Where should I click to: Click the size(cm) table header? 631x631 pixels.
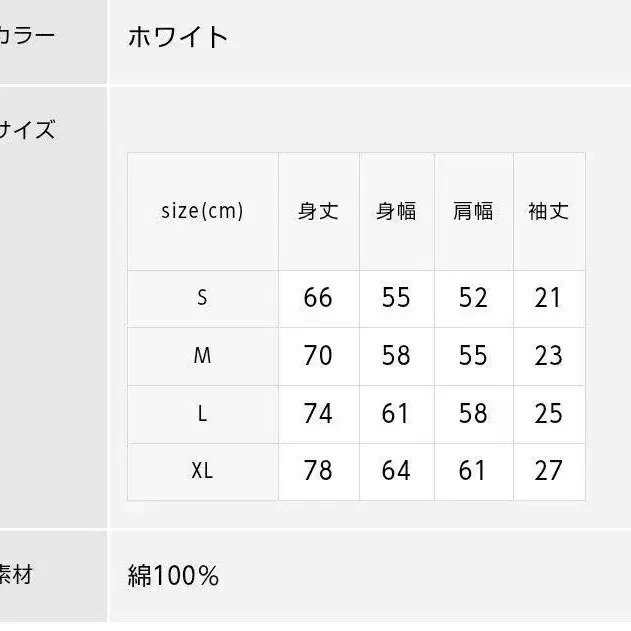202,211
